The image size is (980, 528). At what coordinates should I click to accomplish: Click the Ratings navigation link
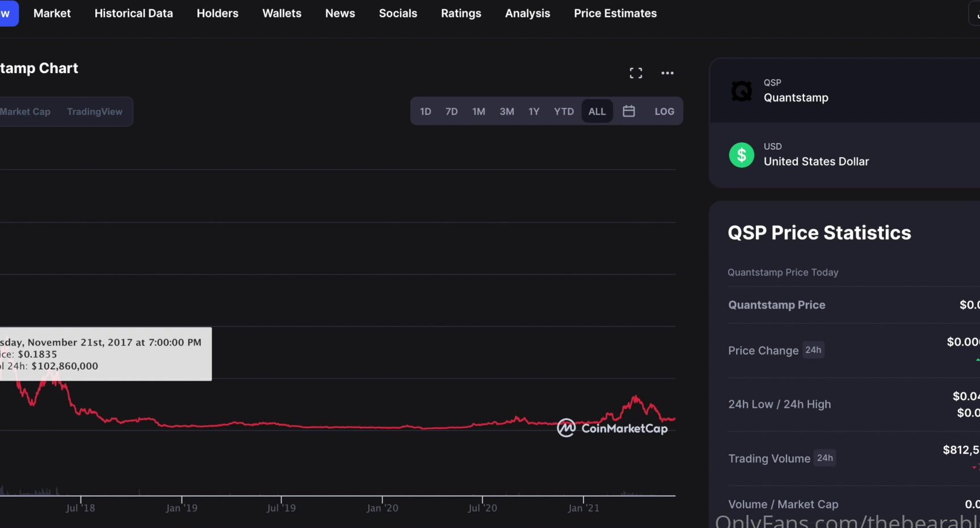tap(461, 13)
